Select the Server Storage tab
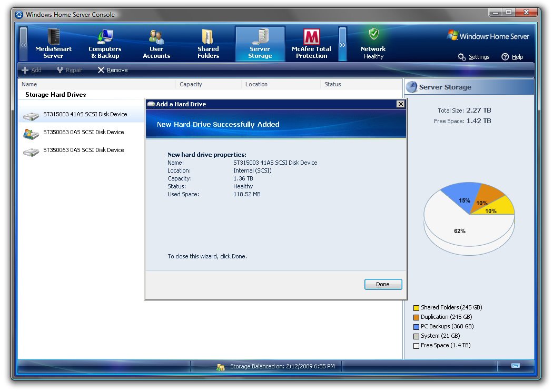Screen dimensions: 553x392 260,44
